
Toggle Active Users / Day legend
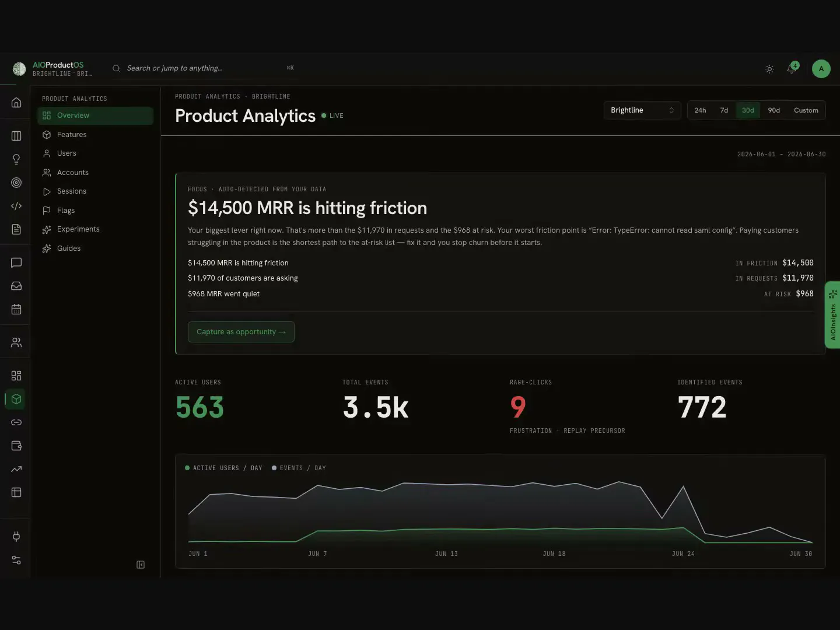223,468
